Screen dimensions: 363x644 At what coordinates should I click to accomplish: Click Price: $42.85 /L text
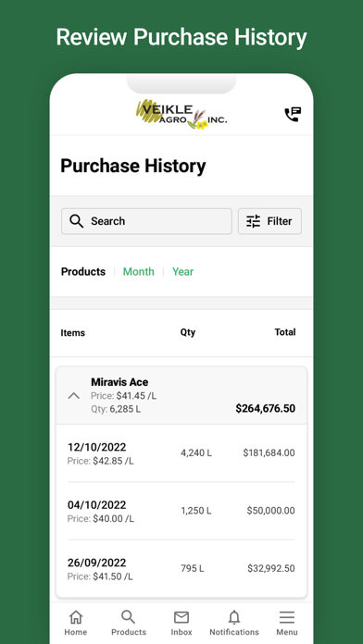click(x=100, y=461)
